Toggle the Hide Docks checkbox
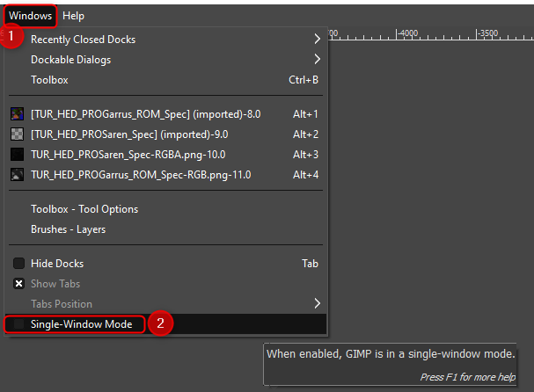The image size is (534, 392). [18, 264]
